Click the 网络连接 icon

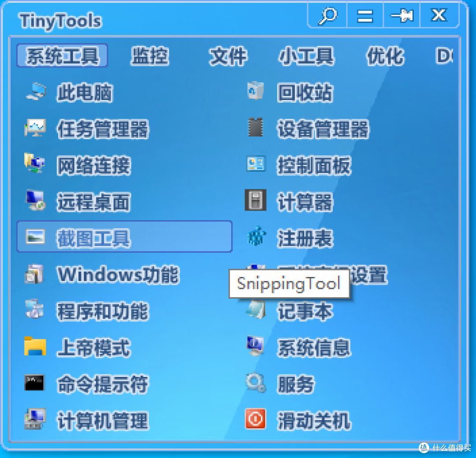pos(35,163)
